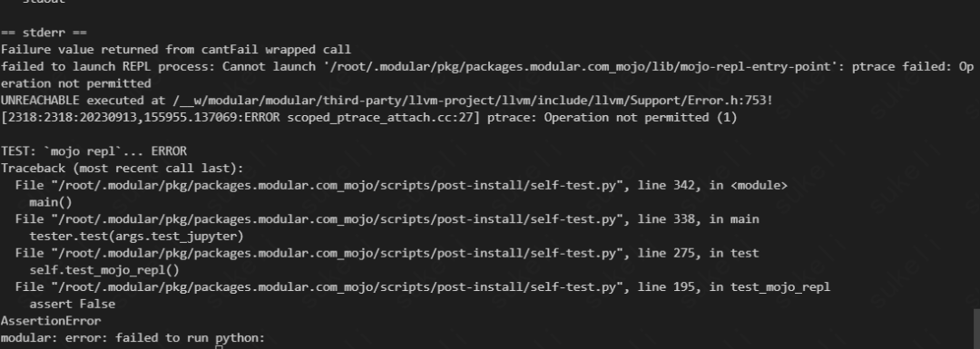
Task: Click the terminal's vertical scrollbar thumb
Action: pos(976,329)
